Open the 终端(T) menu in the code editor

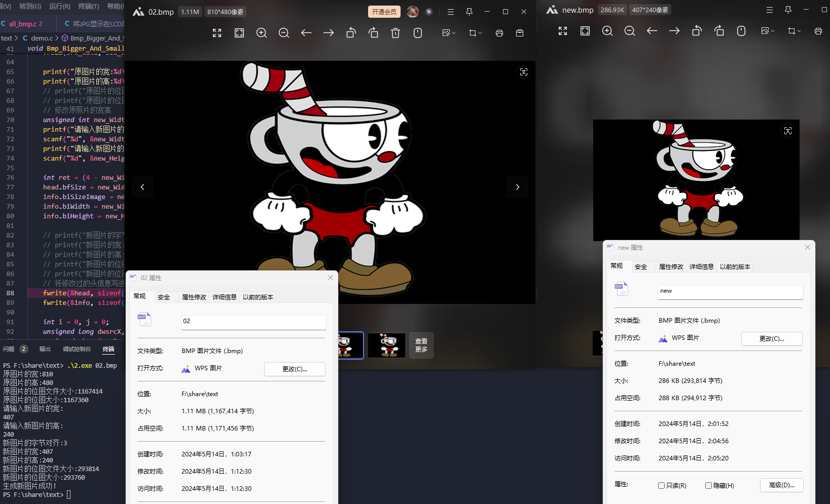89,6
